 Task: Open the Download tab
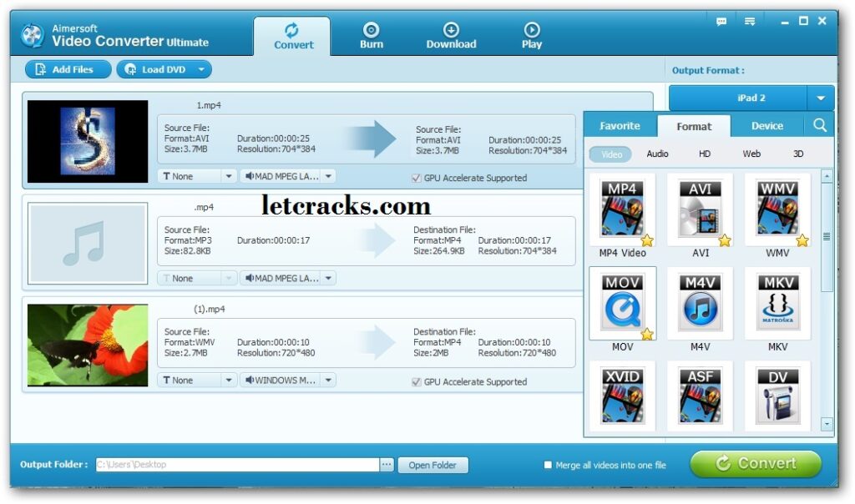pos(451,37)
